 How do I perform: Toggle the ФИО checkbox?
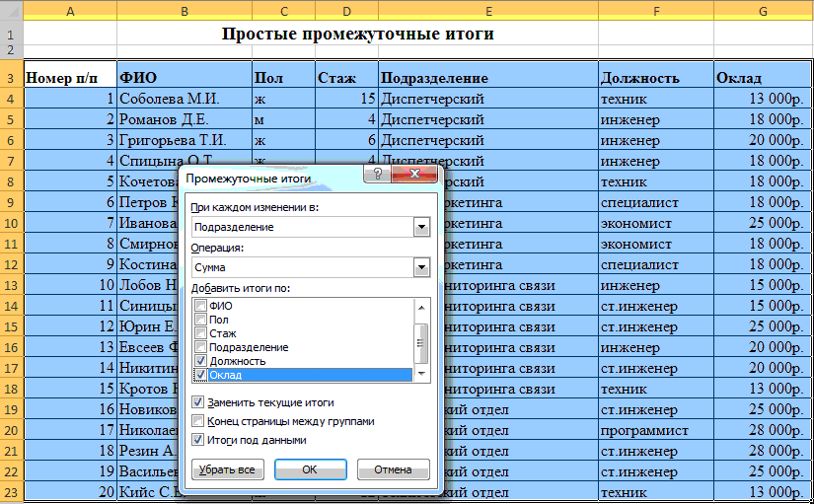point(200,306)
